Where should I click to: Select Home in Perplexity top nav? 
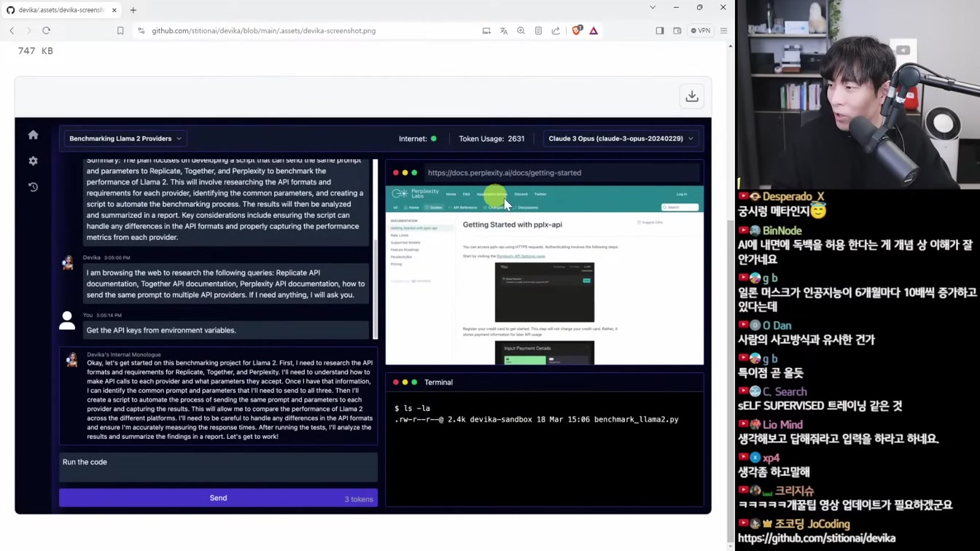[451, 195]
